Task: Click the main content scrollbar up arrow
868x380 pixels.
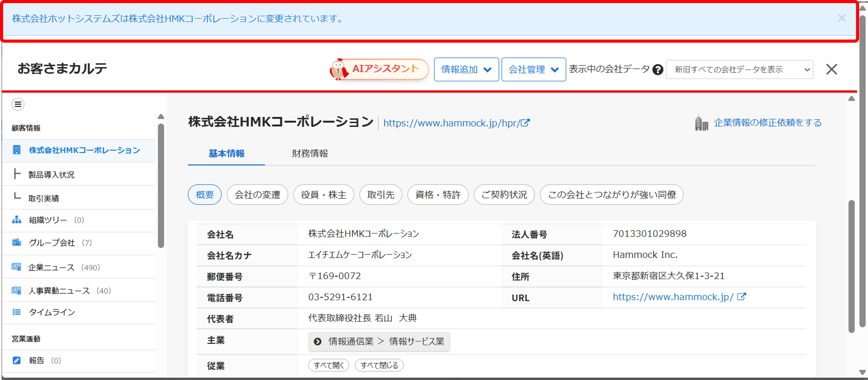Action: 851,98
